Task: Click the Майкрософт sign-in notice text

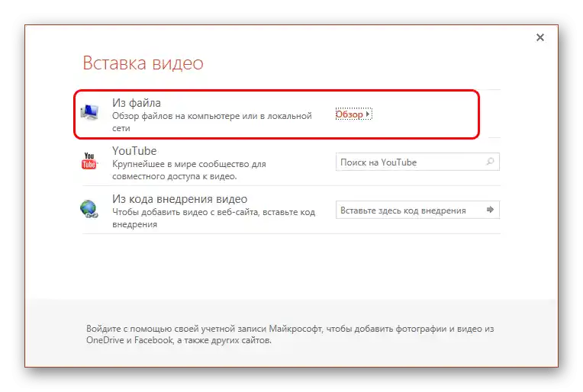Action: [290, 334]
